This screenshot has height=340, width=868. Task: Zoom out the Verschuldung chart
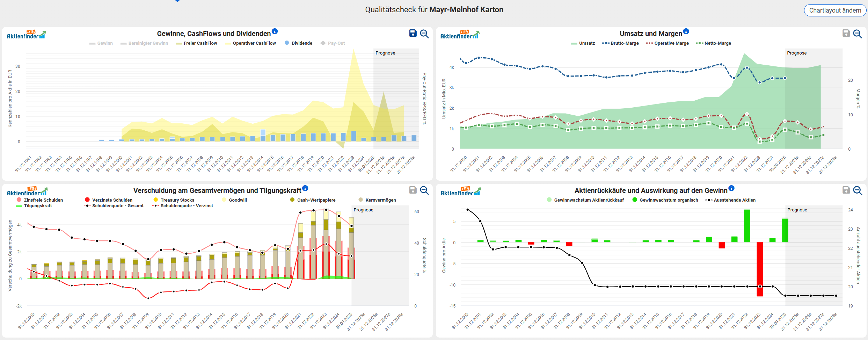pyautogui.click(x=424, y=190)
